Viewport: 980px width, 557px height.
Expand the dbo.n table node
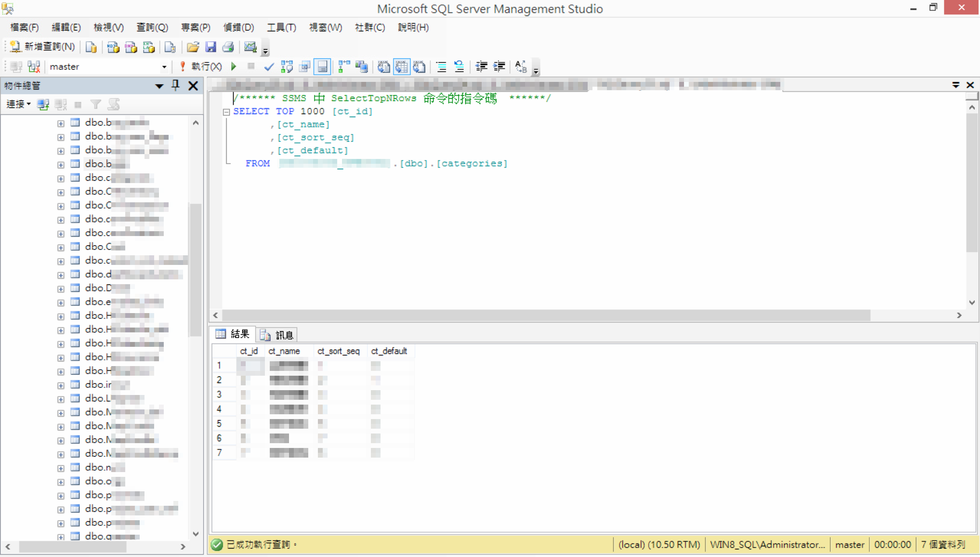pyautogui.click(x=61, y=468)
